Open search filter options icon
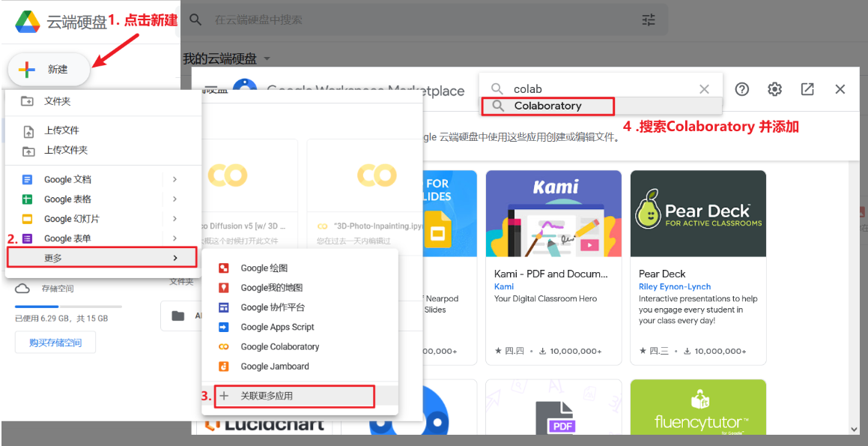 (649, 20)
